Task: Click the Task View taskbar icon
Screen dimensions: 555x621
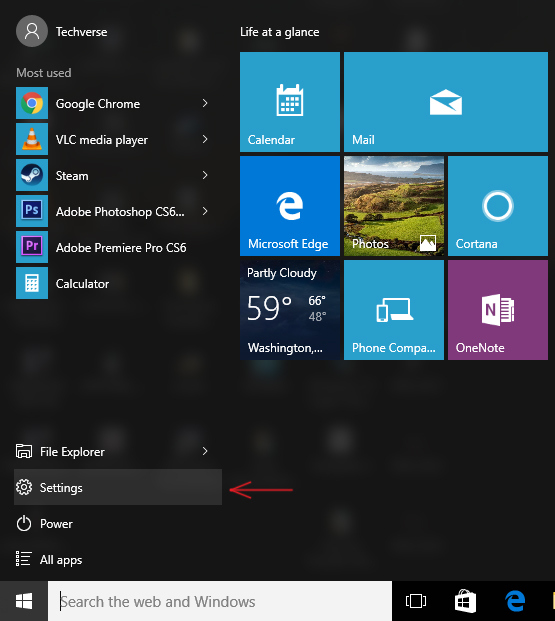Action: [416, 601]
